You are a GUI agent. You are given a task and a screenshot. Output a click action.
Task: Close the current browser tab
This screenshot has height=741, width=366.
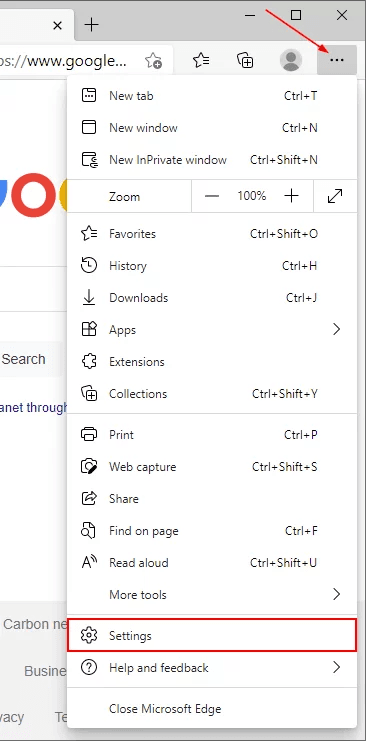[x=57, y=25]
